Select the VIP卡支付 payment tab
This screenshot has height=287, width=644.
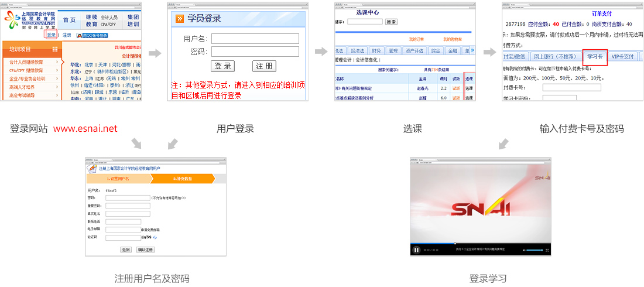coord(622,57)
